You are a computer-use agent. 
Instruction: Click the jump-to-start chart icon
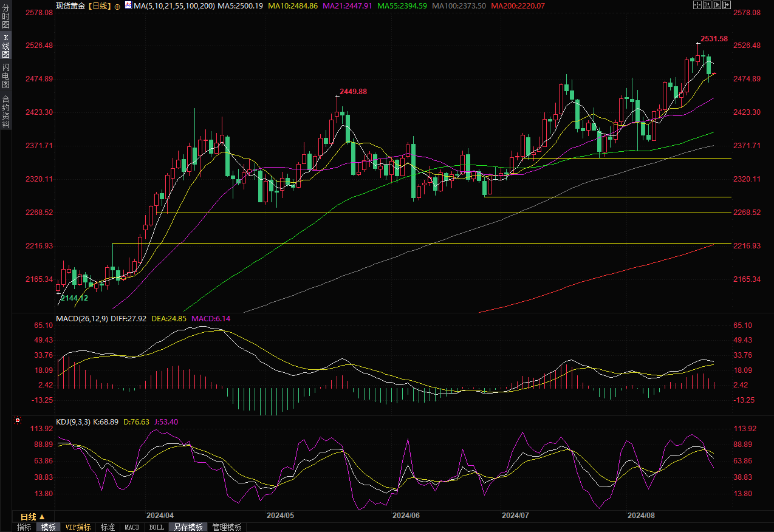[707, 5]
